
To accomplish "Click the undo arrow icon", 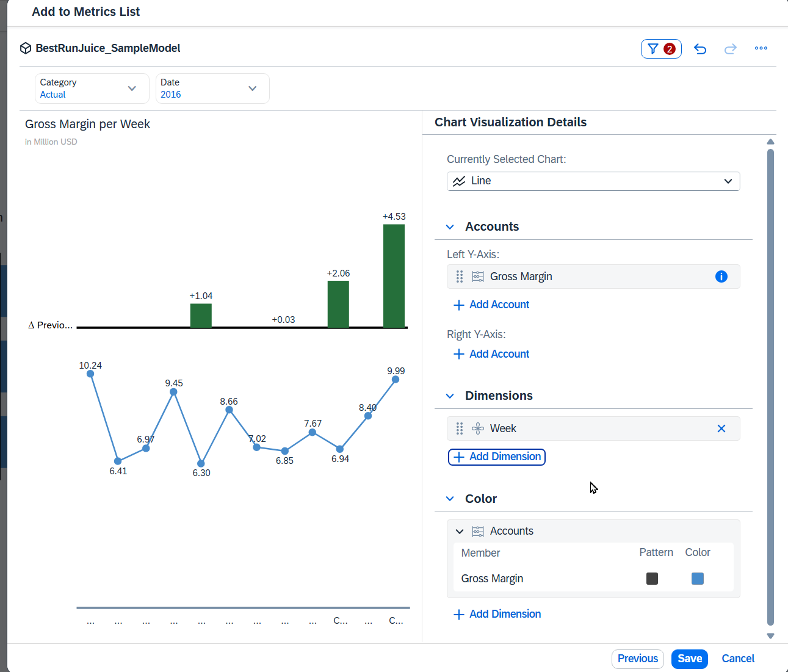I will pos(700,49).
